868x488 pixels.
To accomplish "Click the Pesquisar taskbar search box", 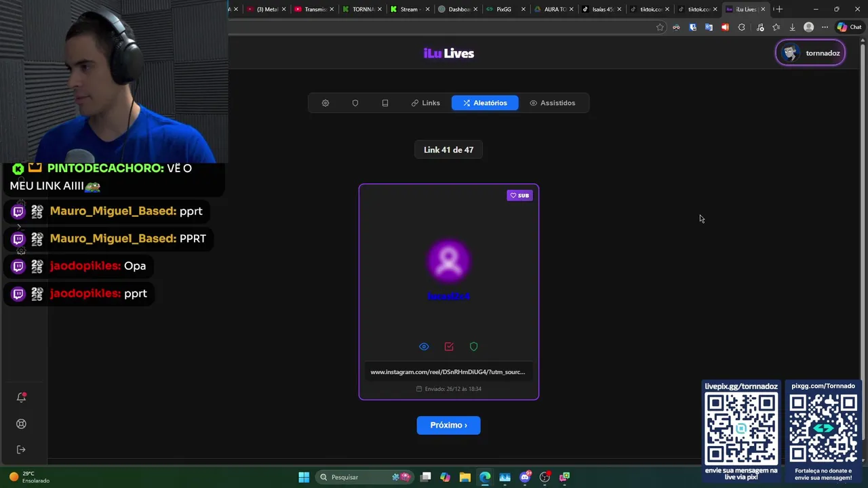I will [364, 477].
